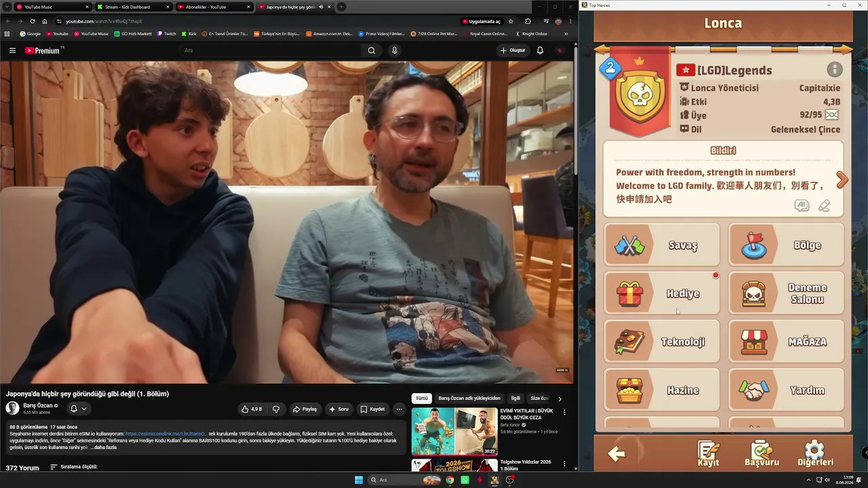
Task: Click the Soru ask button
Action: click(x=338, y=409)
